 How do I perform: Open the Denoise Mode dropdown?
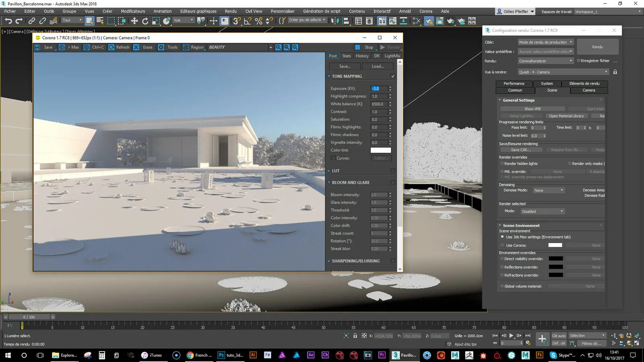click(549, 190)
